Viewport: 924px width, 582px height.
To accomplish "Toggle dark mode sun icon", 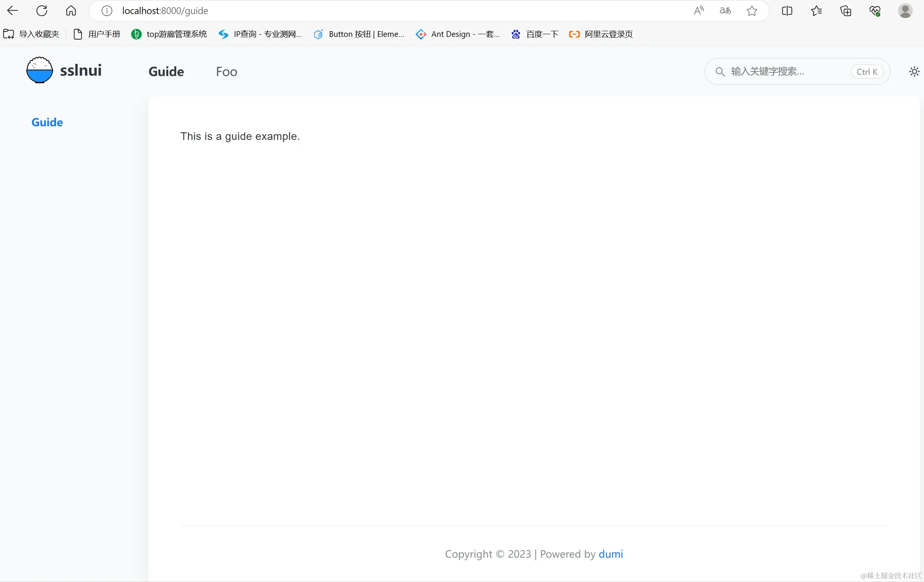I will pyautogui.click(x=915, y=71).
